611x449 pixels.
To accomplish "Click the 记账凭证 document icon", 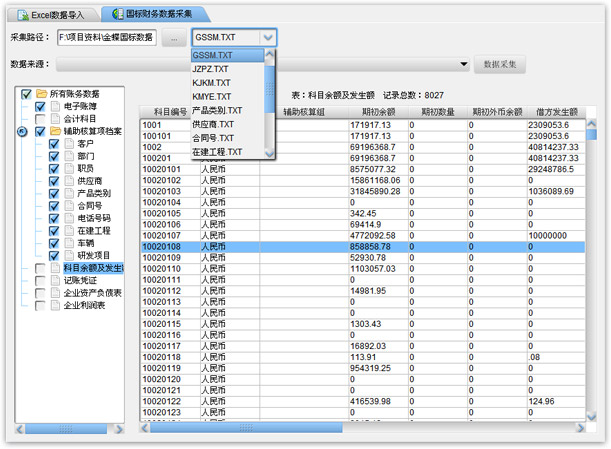I will pyautogui.click(x=54, y=281).
